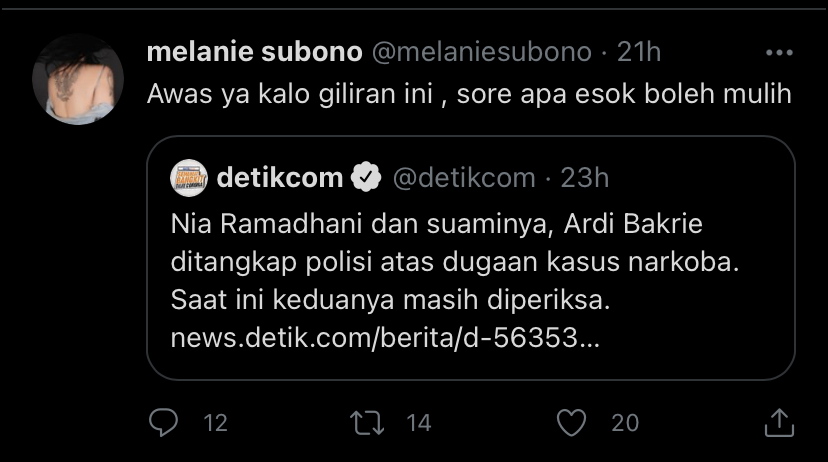Click the reply count 12
Image resolution: width=828 pixels, height=462 pixels.
pyautogui.click(x=215, y=423)
